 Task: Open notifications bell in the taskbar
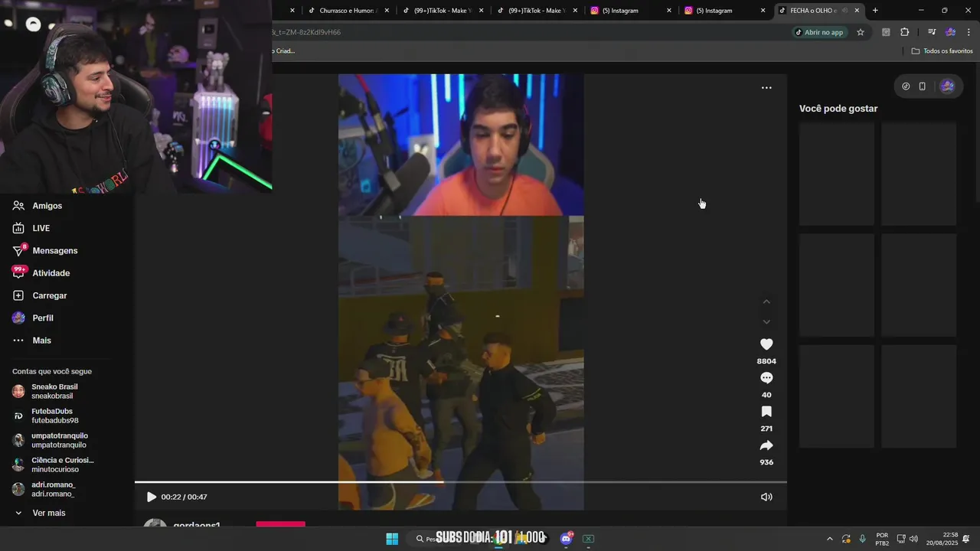coord(966,539)
